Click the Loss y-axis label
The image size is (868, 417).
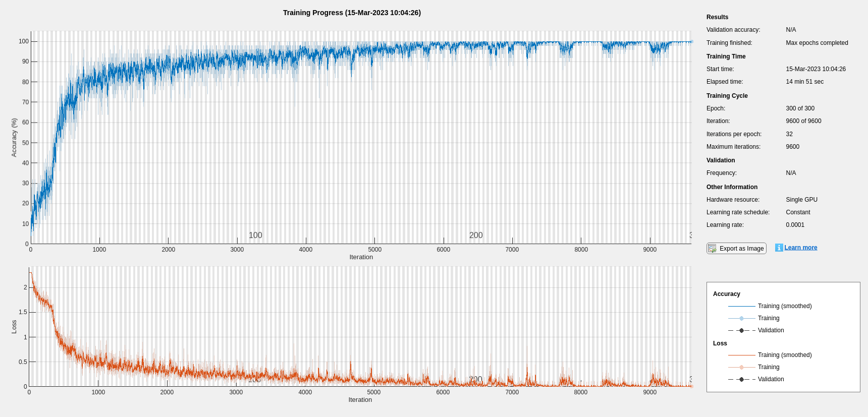pyautogui.click(x=14, y=327)
